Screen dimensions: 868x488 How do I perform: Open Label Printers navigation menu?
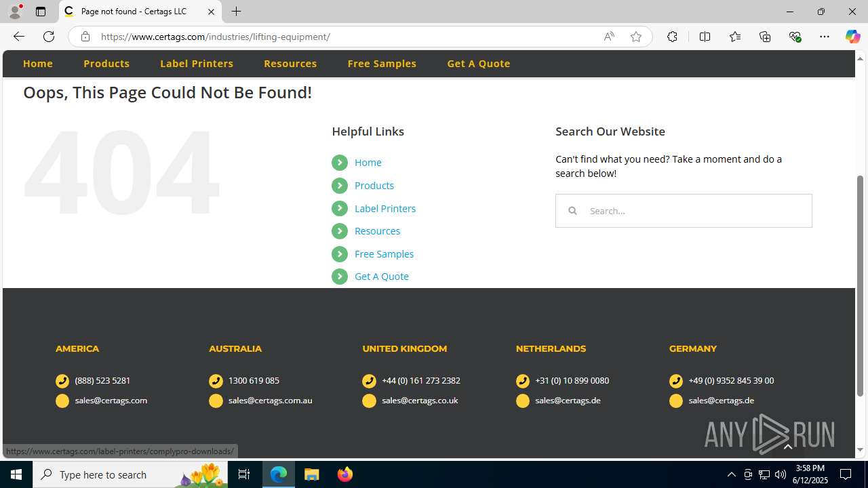point(197,64)
